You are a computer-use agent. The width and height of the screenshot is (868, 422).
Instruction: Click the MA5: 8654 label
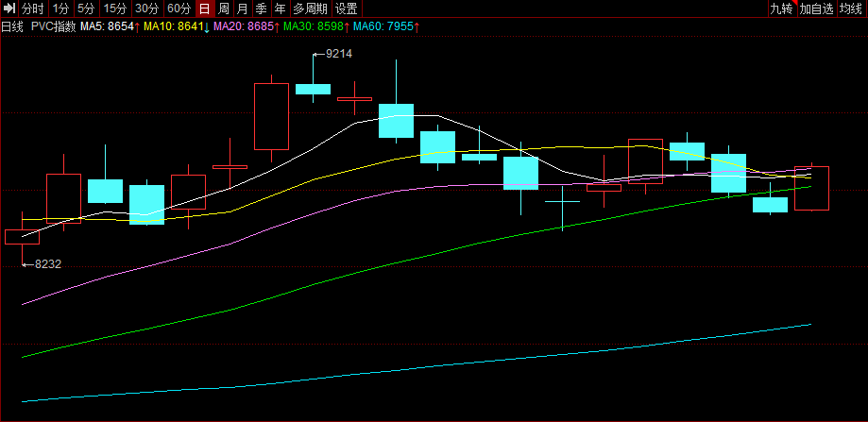pos(110,26)
